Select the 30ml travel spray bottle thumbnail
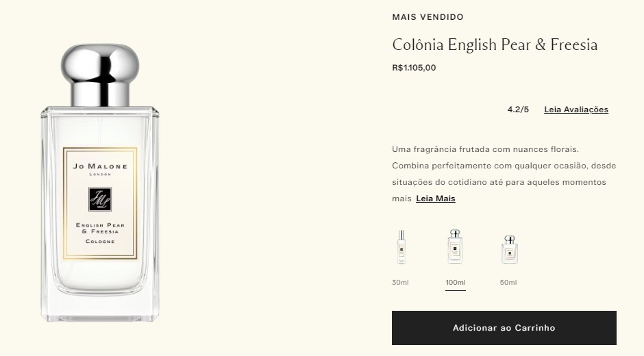The image size is (644, 356). point(401,246)
